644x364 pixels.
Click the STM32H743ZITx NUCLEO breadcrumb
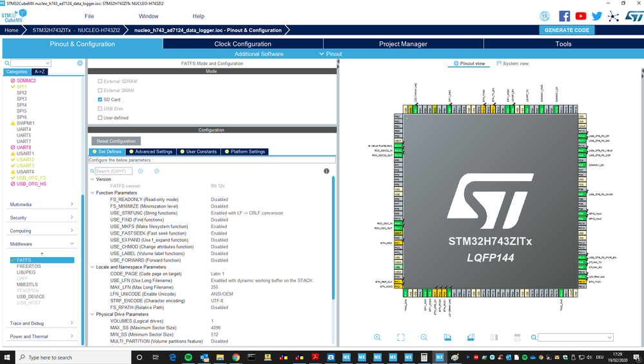click(76, 30)
